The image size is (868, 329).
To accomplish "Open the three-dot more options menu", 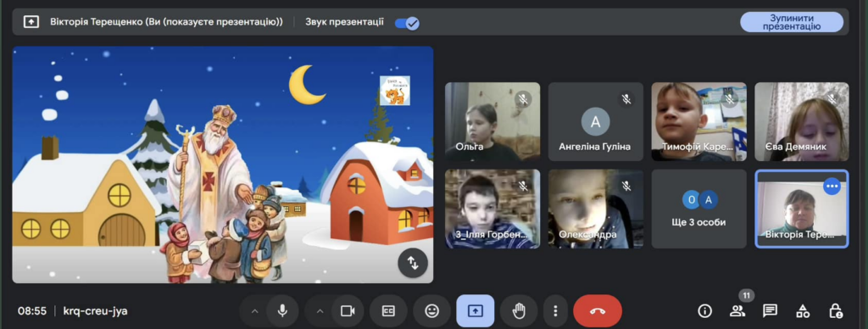I will point(555,311).
